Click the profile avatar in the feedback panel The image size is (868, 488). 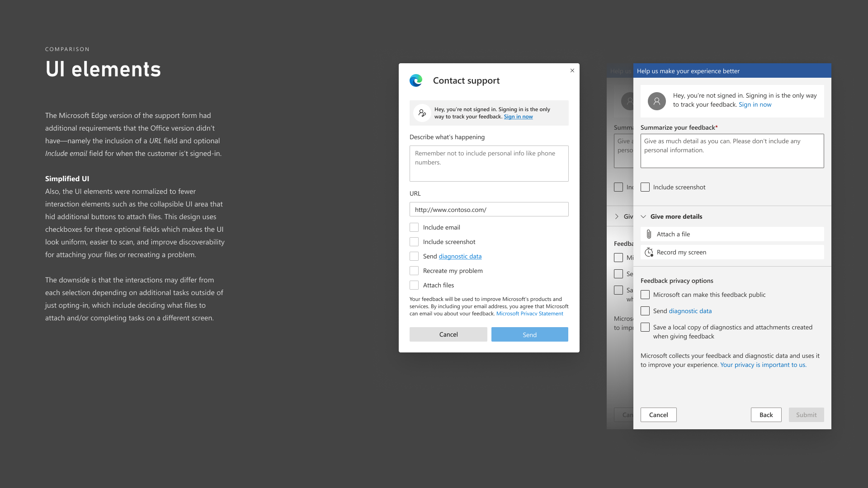657,101
